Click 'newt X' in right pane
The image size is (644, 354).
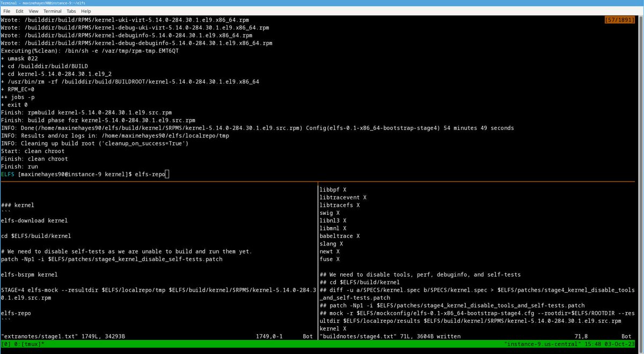[x=330, y=251]
